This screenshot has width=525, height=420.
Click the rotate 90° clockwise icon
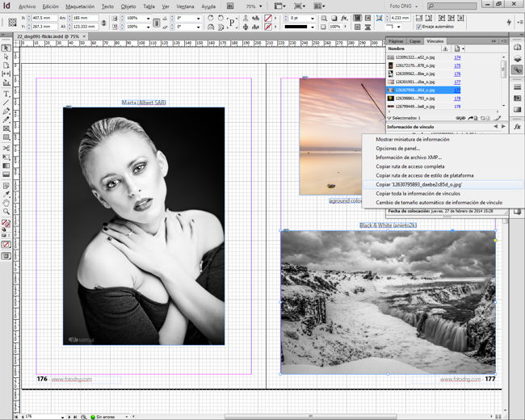(x=211, y=18)
